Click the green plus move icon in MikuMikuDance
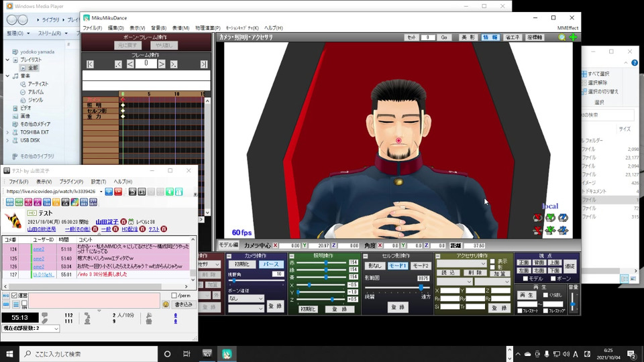The image size is (644, 362). point(573,38)
